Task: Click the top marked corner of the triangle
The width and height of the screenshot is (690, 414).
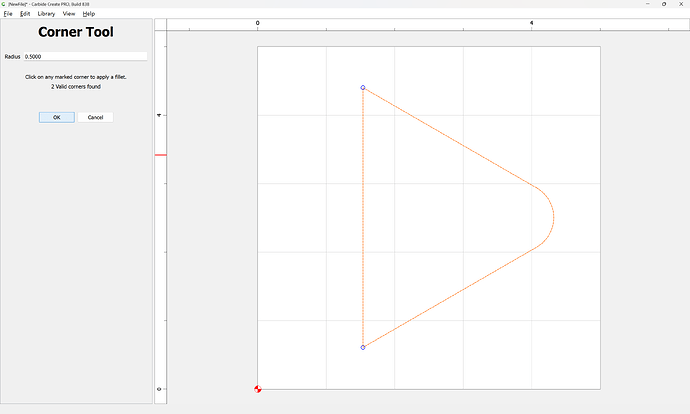Action: (x=362, y=88)
